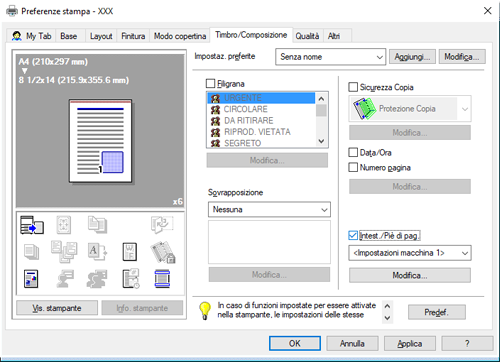Go to the Modo copertina tab

pyautogui.click(x=180, y=36)
